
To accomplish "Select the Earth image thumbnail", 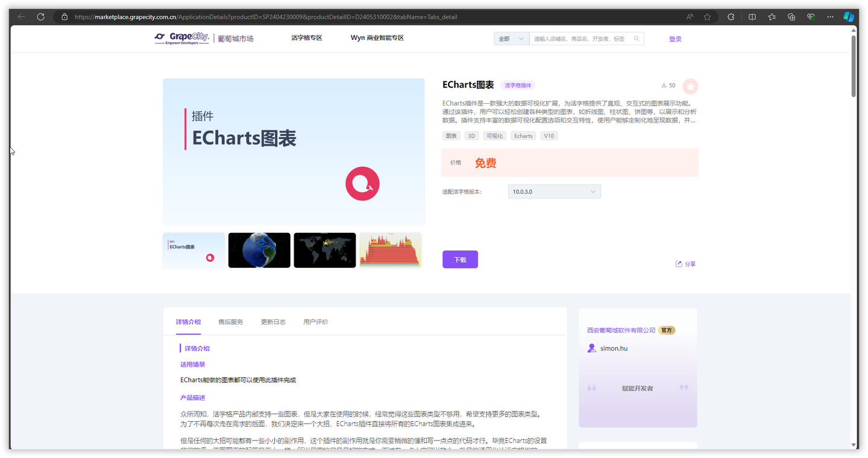I will [259, 250].
